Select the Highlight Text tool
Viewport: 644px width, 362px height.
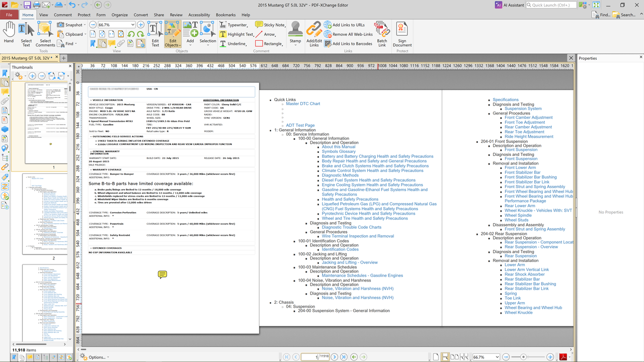(x=236, y=34)
